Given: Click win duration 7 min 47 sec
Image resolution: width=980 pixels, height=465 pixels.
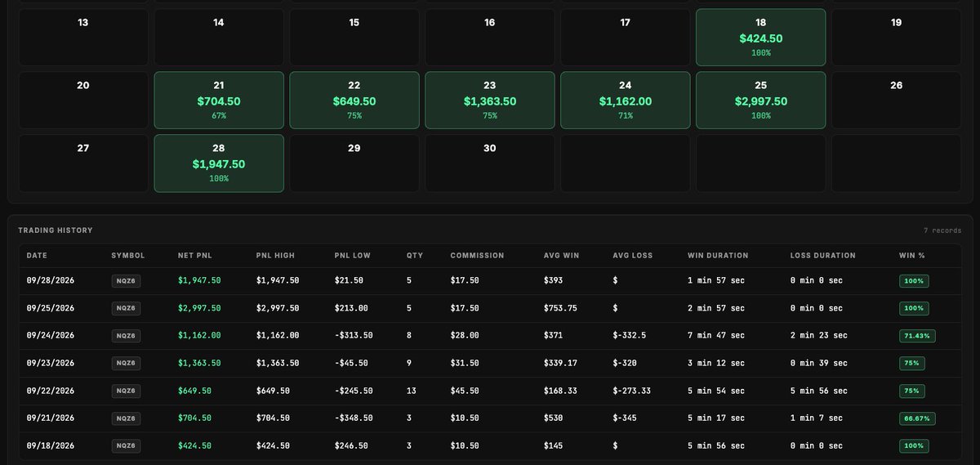Looking at the screenshot, I should [x=716, y=335].
